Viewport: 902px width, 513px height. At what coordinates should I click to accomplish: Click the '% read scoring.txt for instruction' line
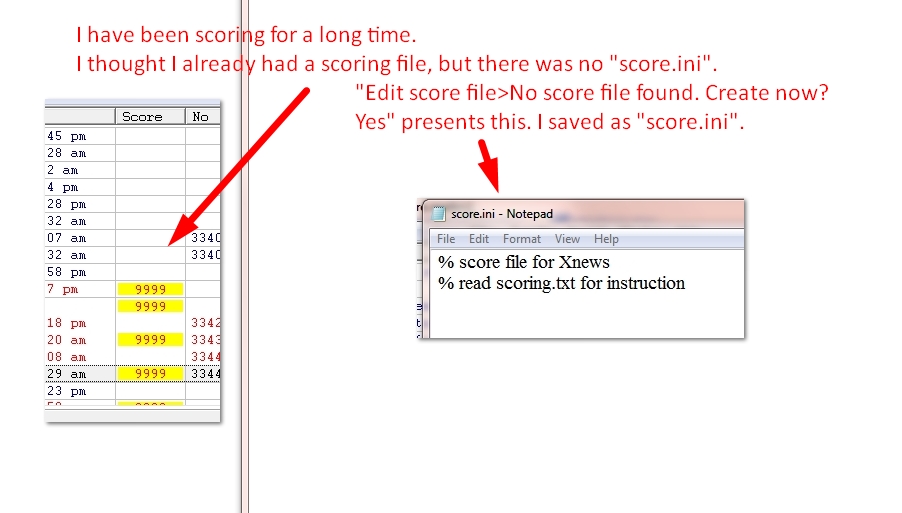click(x=561, y=284)
